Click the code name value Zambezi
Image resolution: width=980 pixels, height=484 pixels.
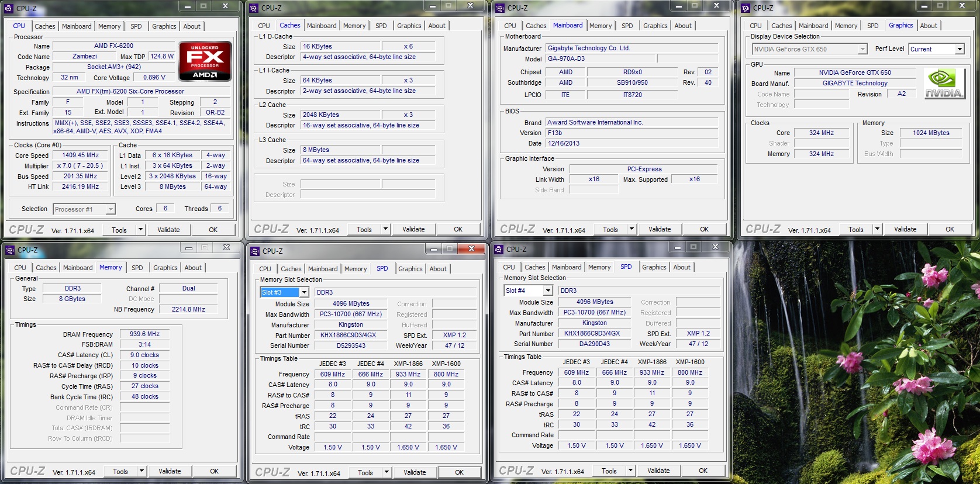pos(85,56)
